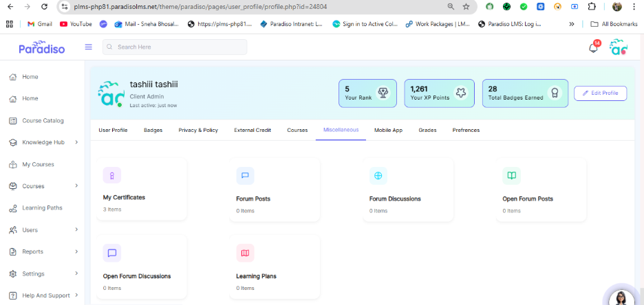The width and height of the screenshot is (644, 305).
Task: Open the chat support avatar bubble
Action: 623,297
